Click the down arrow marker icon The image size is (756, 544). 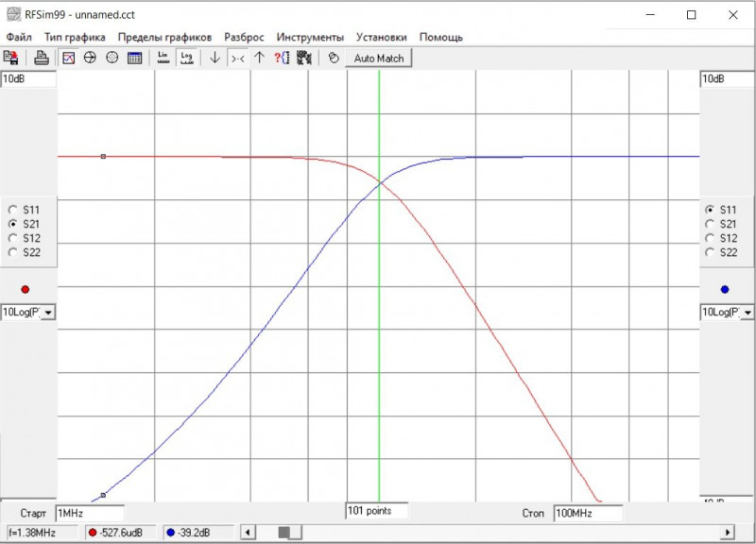pyautogui.click(x=215, y=58)
